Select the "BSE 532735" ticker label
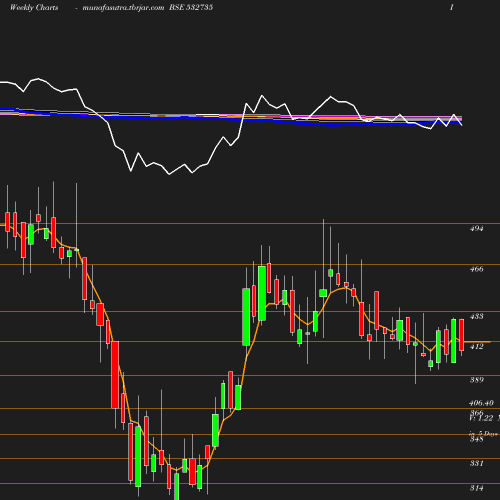 tap(191, 7)
